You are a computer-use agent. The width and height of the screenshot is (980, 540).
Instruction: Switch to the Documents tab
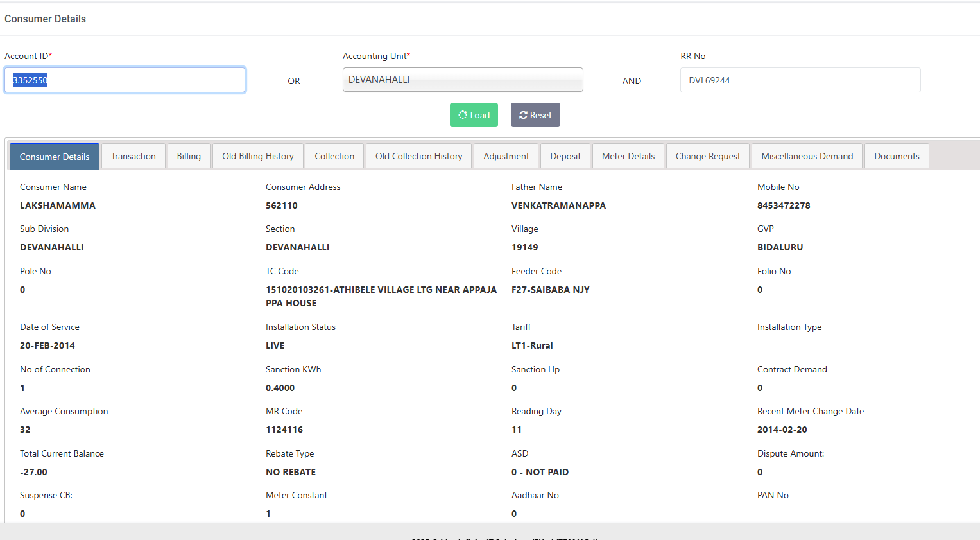tap(897, 156)
